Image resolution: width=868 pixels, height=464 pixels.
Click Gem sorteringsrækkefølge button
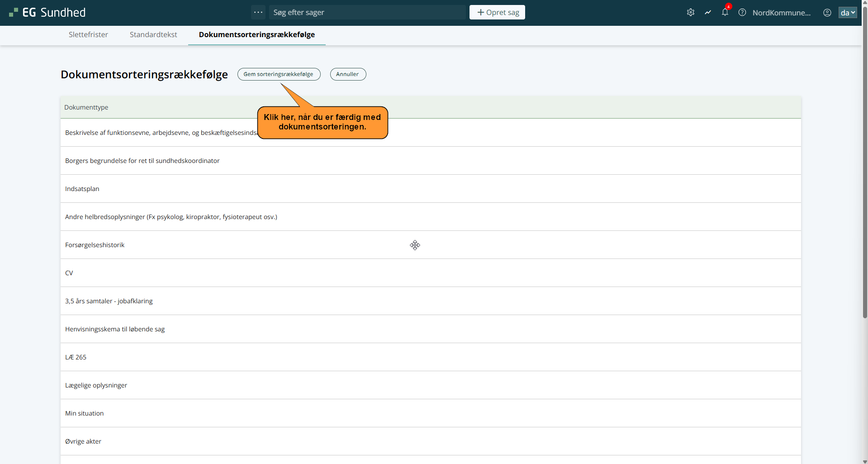[x=279, y=74]
